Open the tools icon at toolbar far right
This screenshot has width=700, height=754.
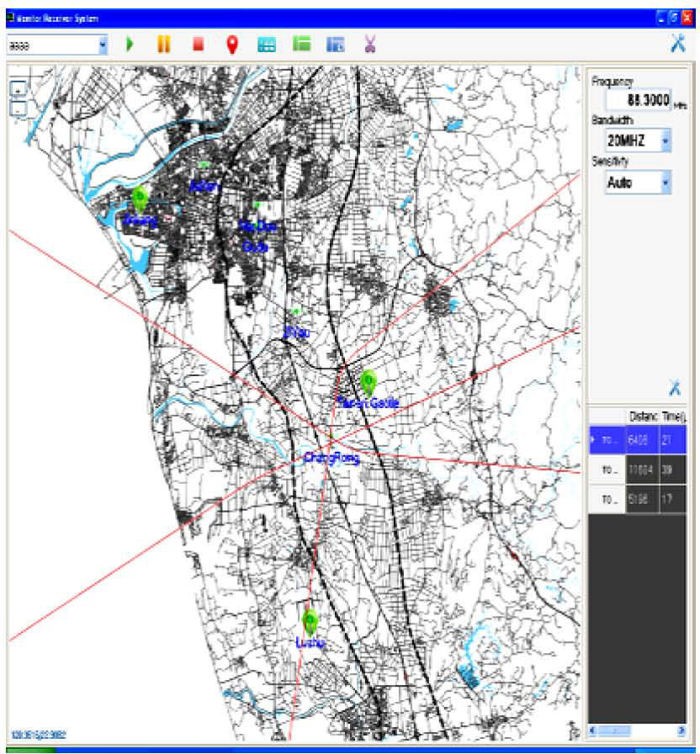tap(677, 45)
